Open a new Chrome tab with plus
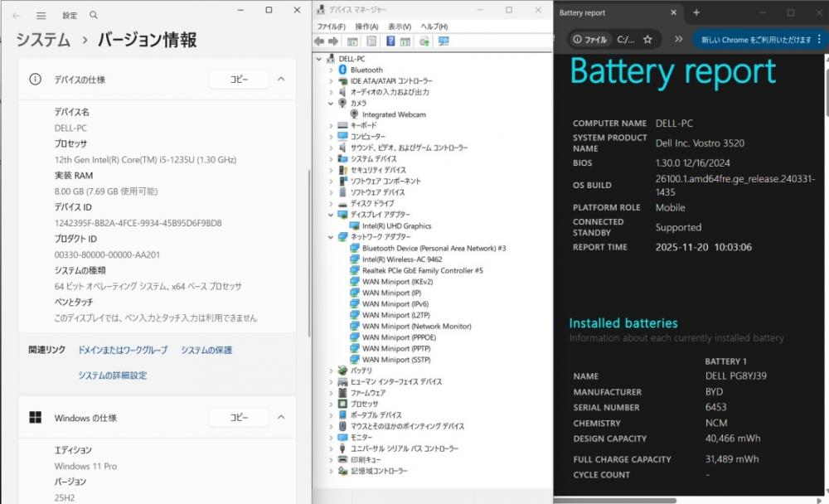 coord(696,12)
